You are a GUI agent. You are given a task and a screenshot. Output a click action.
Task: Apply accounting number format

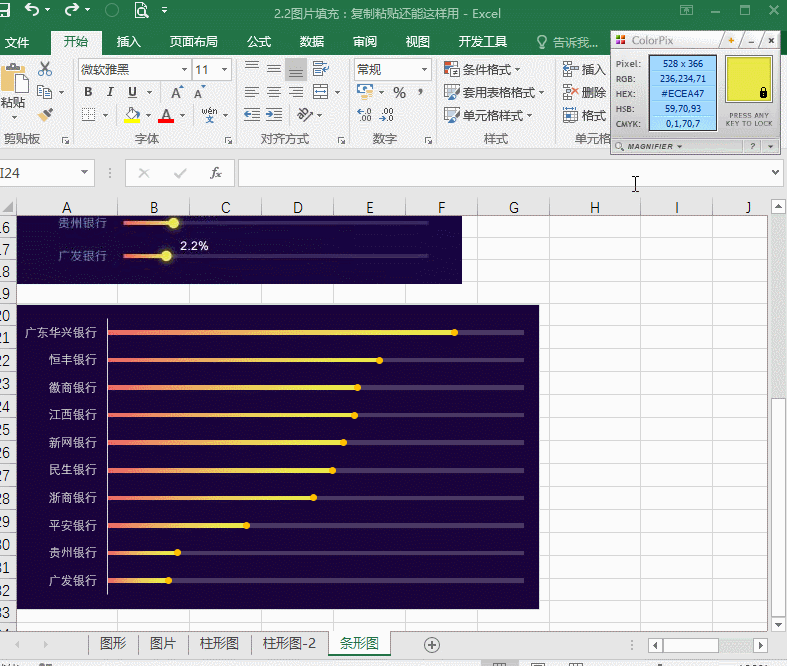[x=365, y=91]
